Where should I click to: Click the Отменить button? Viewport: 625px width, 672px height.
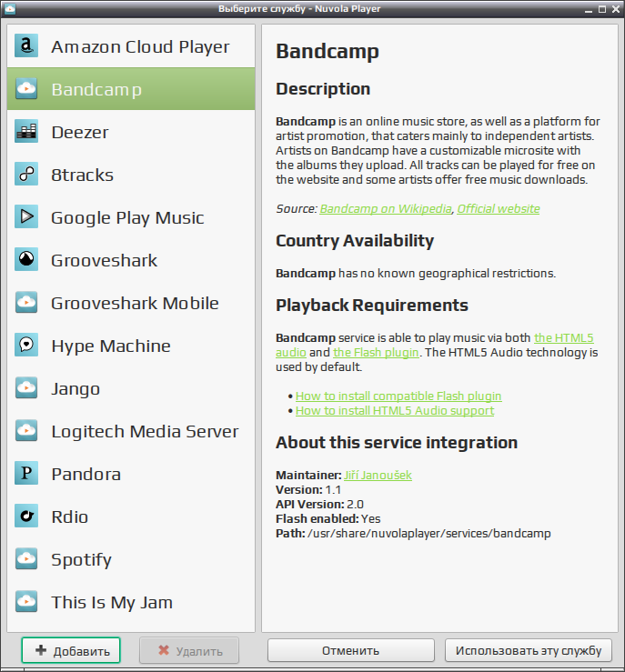pos(350,650)
